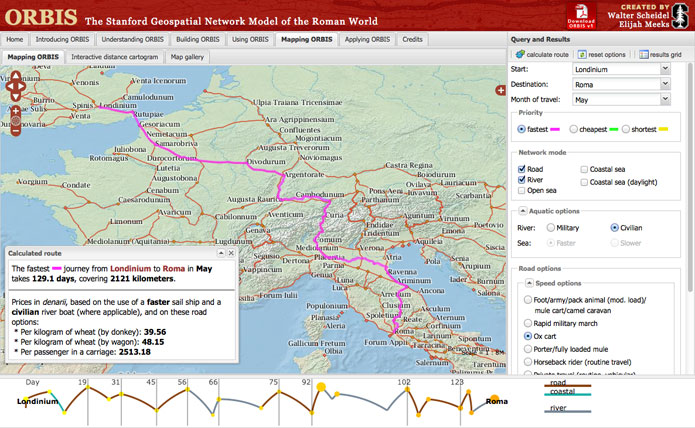Viewport: 695px width, 428px height.
Task: Enable the Open sea network mode
Action: pos(522,191)
